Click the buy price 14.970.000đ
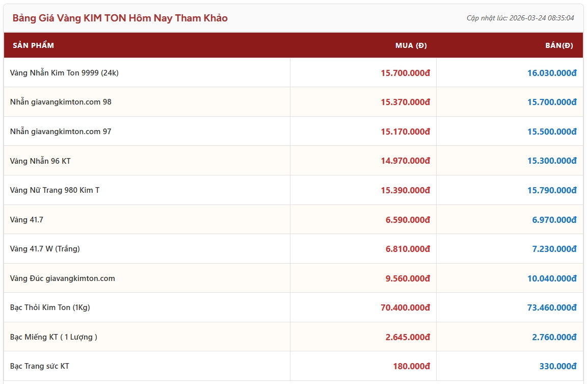The image size is (588, 384). (x=405, y=161)
